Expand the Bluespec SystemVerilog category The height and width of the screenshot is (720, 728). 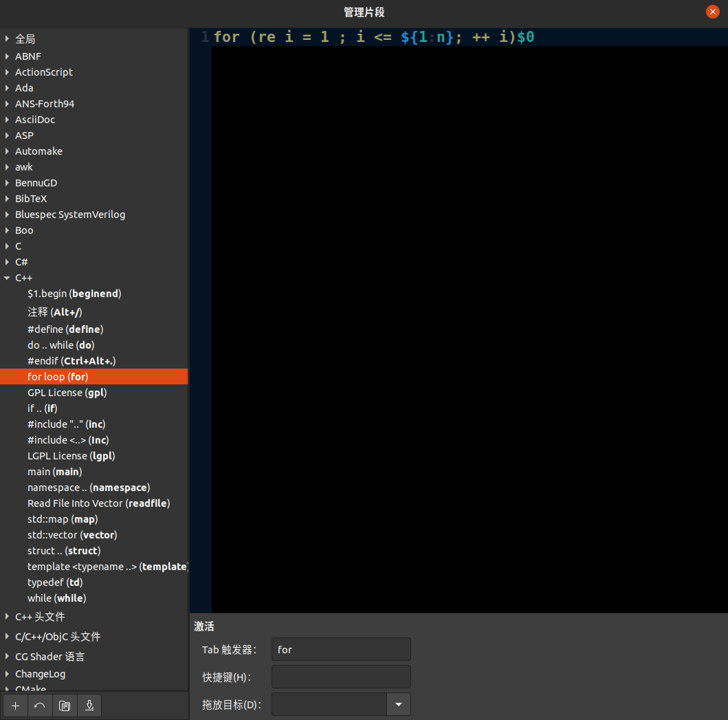(x=7, y=214)
